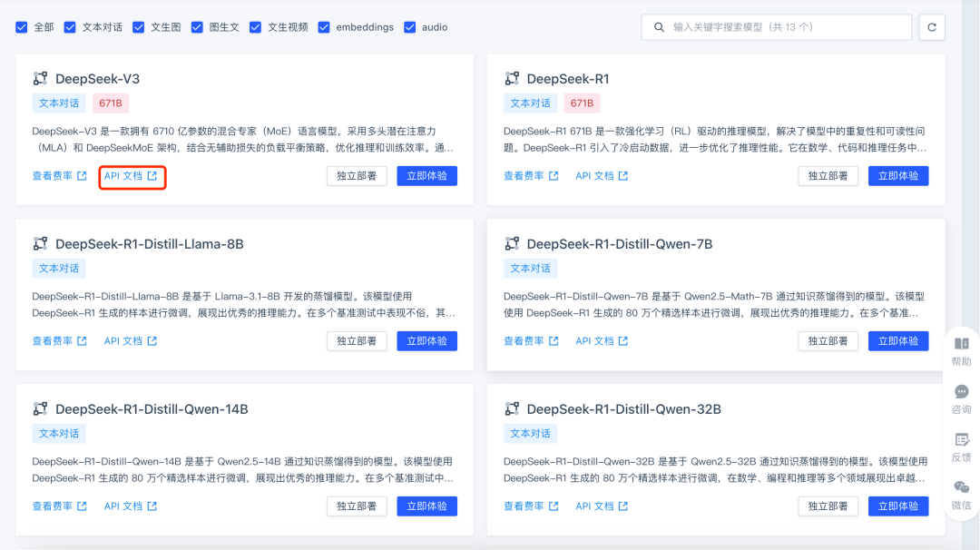Uncheck the 全部 checkbox
Viewport: 980px width, 550px height.
click(21, 27)
